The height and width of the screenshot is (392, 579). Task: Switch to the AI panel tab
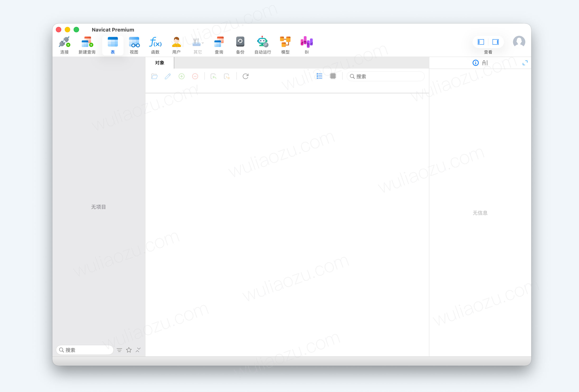click(485, 63)
